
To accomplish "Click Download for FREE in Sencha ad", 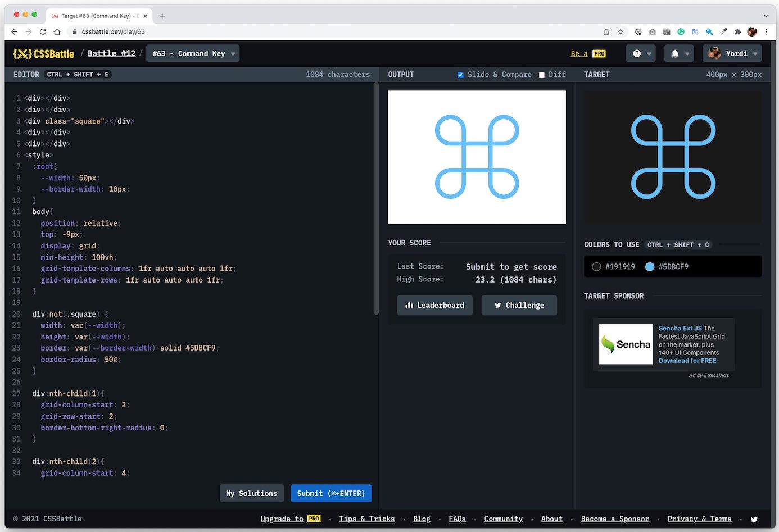I will 687,361.
